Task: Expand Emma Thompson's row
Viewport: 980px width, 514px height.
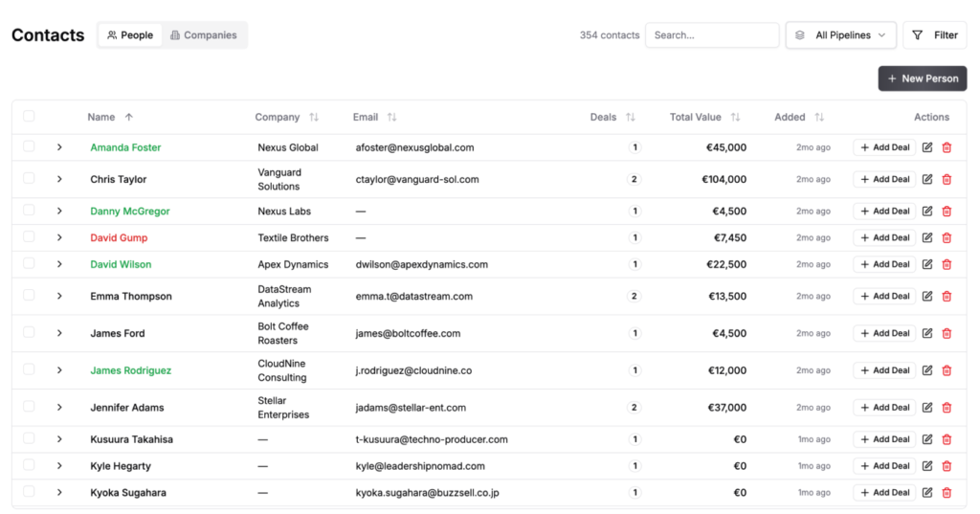Action: (x=59, y=297)
